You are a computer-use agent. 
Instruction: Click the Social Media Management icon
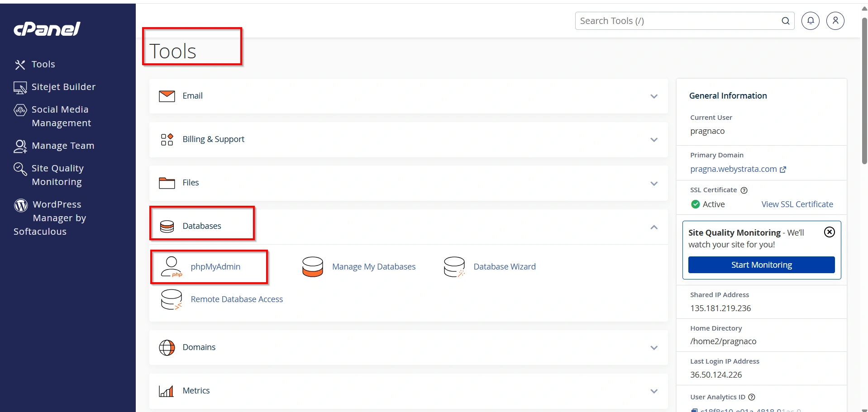click(20, 110)
